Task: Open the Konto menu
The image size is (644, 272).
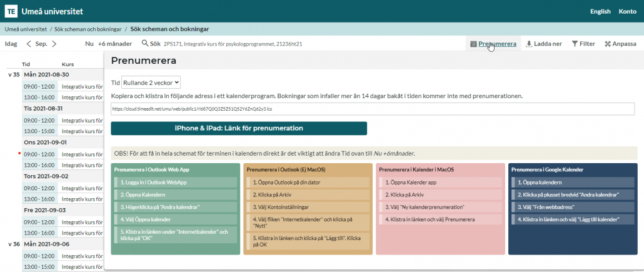Action: pyautogui.click(x=628, y=11)
